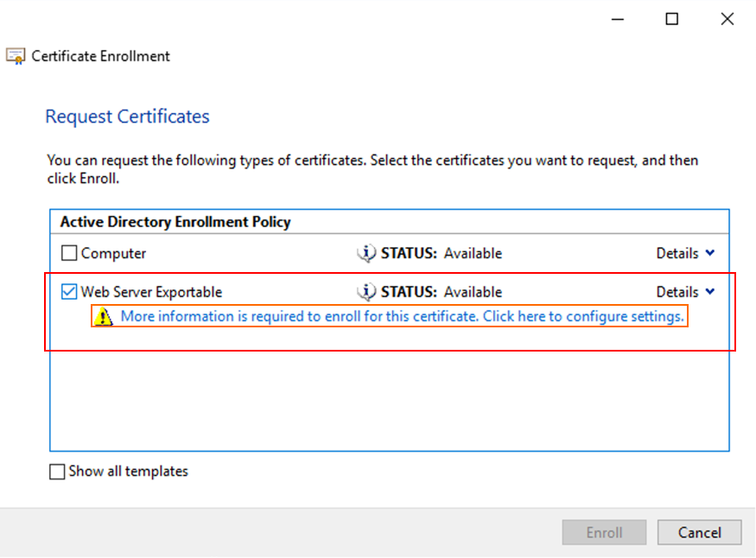Check the Computer certificate checkbox
Viewport: 756px width, 558px height.
68,253
